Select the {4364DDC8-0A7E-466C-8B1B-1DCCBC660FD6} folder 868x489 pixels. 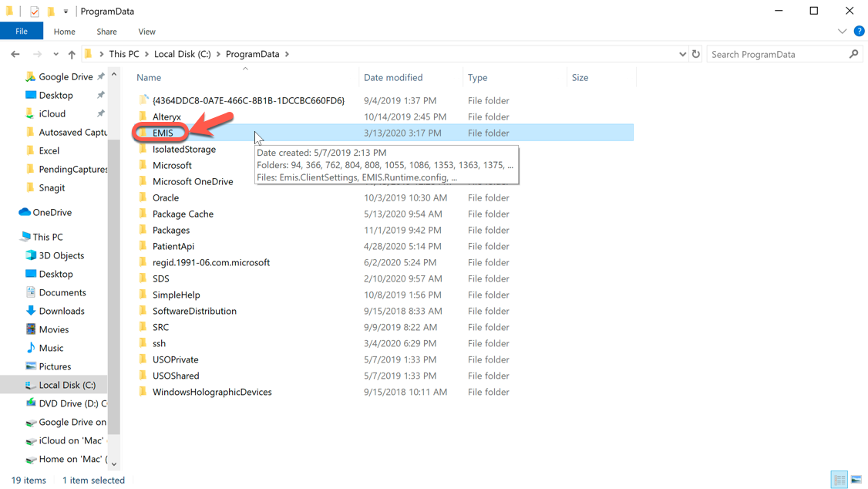click(248, 101)
